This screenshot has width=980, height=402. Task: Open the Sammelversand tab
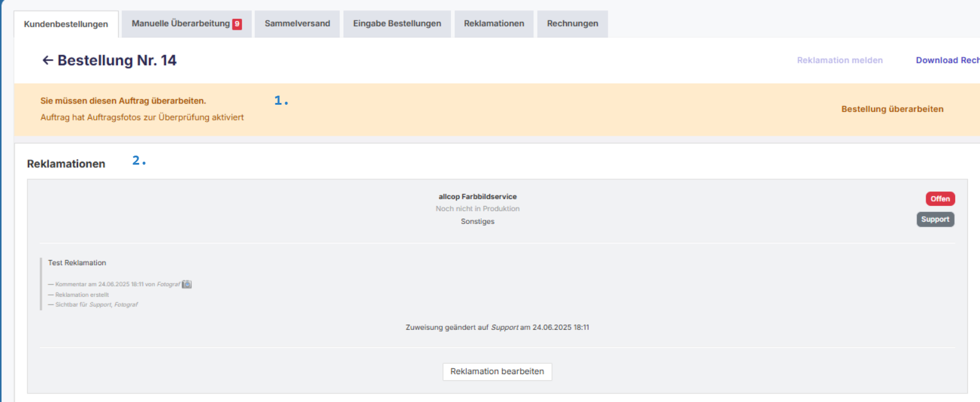point(297,24)
